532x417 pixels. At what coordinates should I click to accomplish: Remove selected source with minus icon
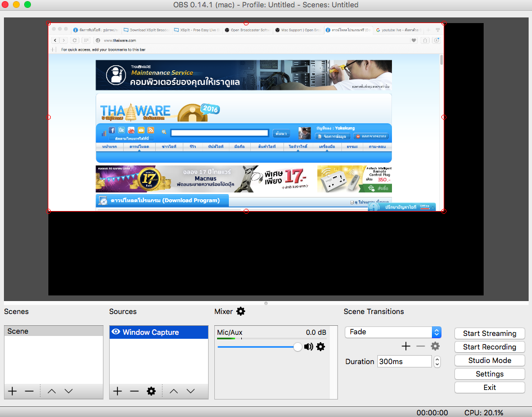(x=134, y=391)
